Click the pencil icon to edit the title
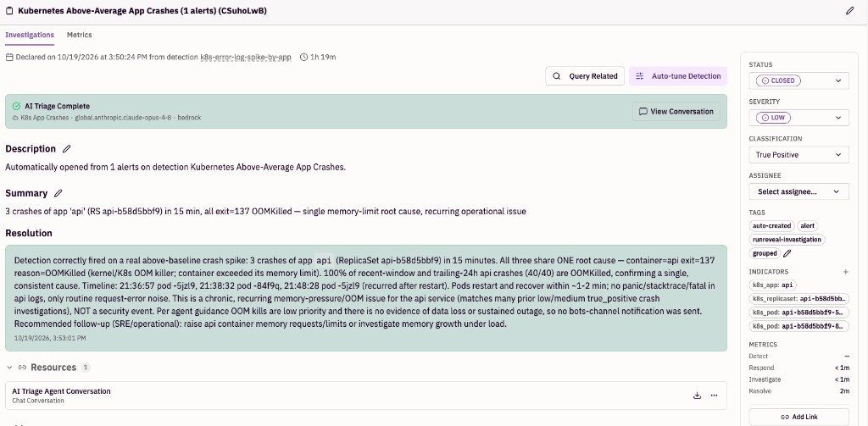 (849, 10)
